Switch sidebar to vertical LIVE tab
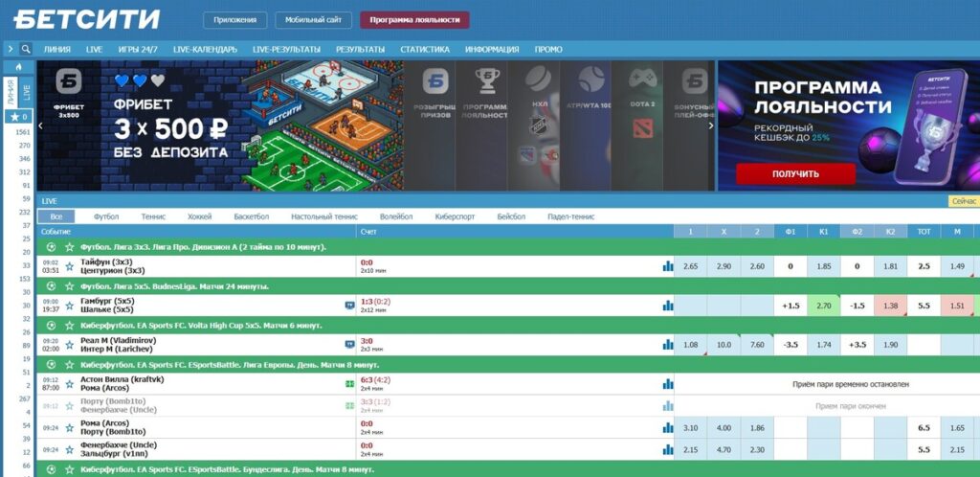980x477 pixels. [26, 93]
